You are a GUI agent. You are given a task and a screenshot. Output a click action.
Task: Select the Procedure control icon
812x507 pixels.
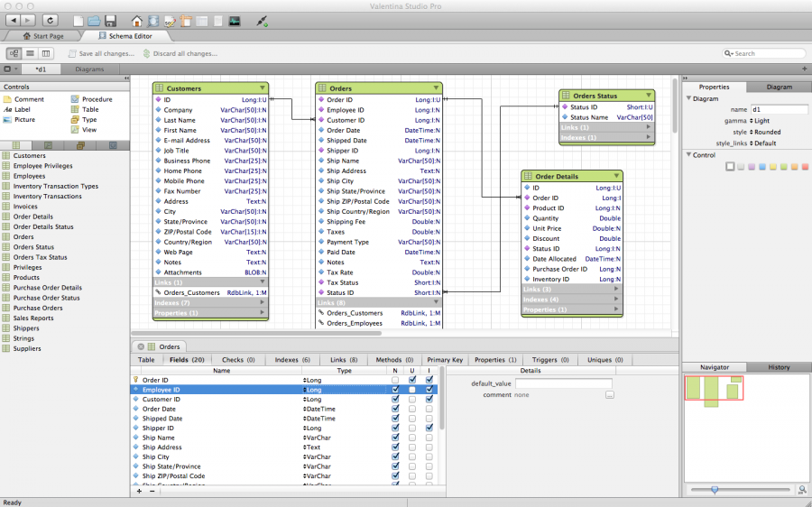pyautogui.click(x=75, y=99)
